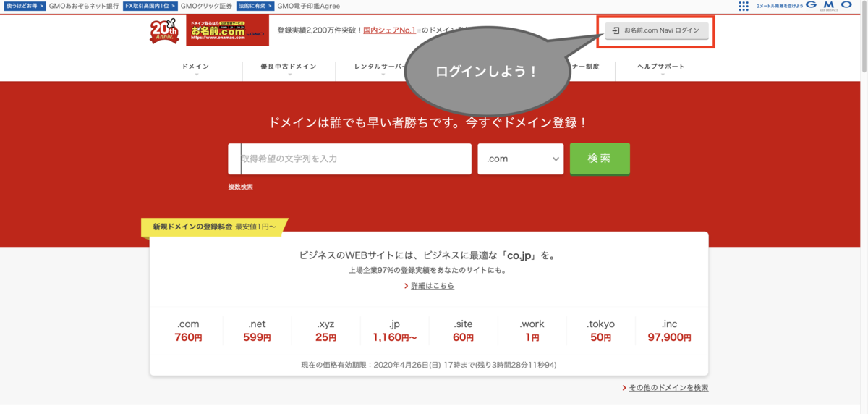Viewport: 868px width, 414px height.
Task: Select the .site 60円 price
Action: [x=463, y=331]
